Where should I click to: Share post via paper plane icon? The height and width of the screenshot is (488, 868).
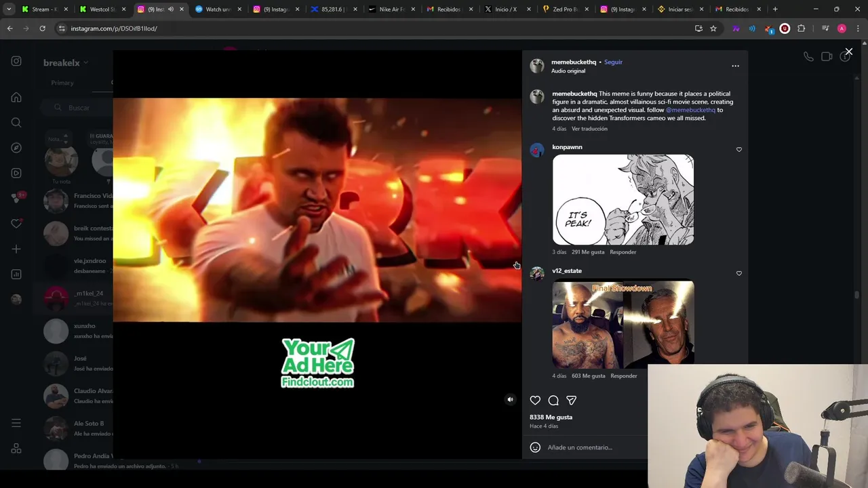coord(571,401)
